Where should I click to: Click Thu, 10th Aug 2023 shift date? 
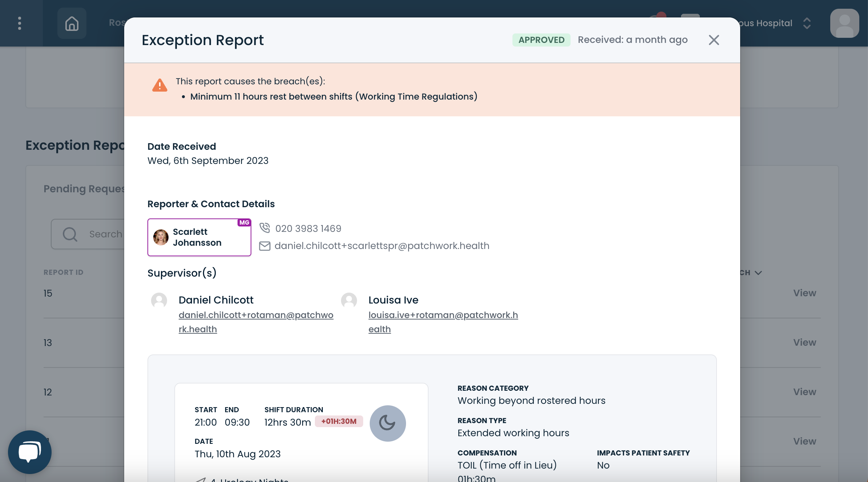tap(238, 454)
